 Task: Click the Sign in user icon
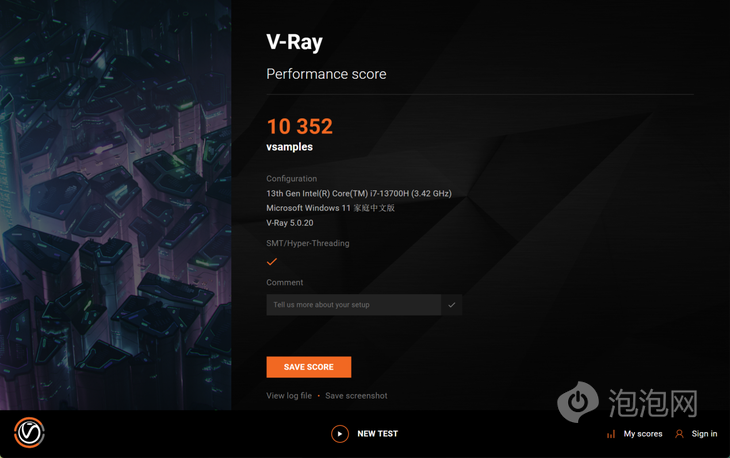pos(679,434)
